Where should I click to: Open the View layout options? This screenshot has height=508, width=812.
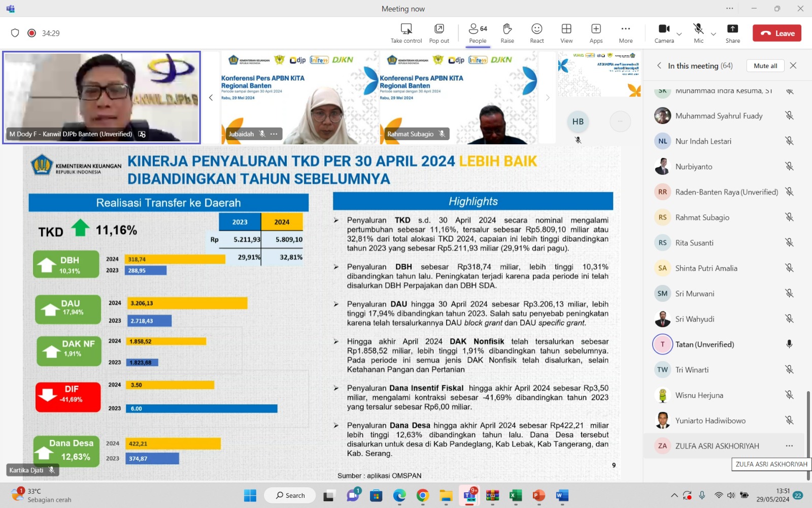pyautogui.click(x=566, y=29)
